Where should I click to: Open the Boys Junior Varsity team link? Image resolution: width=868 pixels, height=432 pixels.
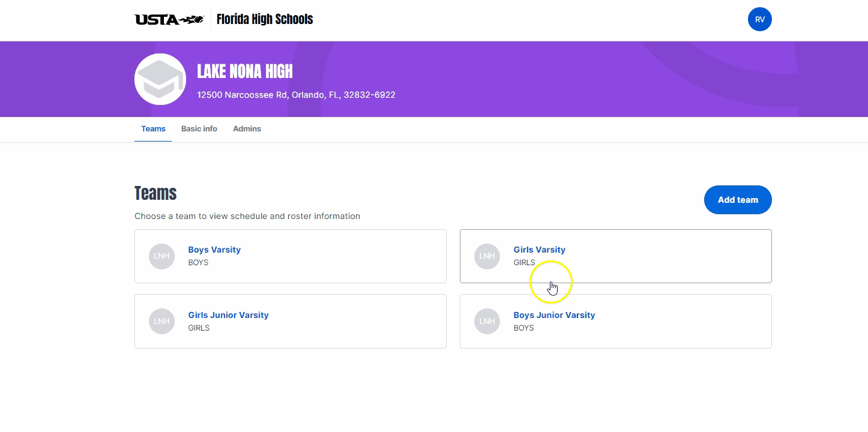tap(554, 315)
